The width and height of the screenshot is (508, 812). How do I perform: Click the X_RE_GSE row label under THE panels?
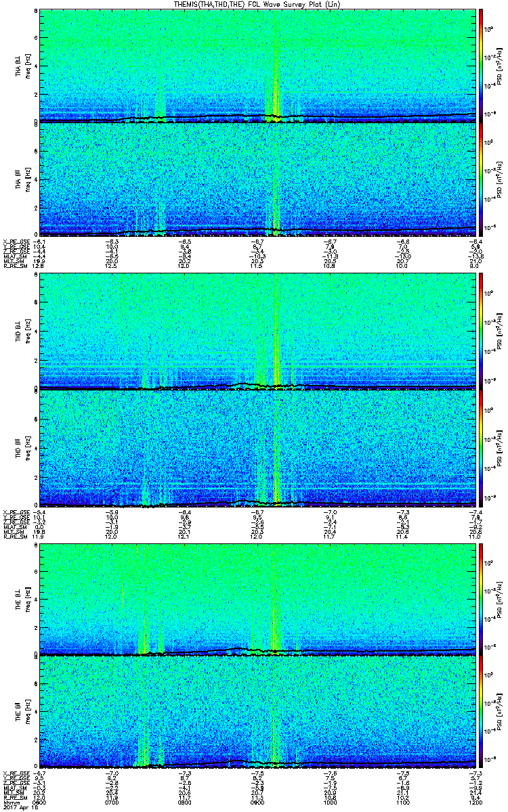[x=16, y=773]
